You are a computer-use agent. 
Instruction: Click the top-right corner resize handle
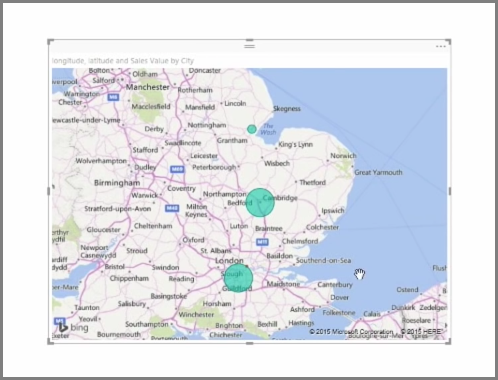(x=448, y=42)
